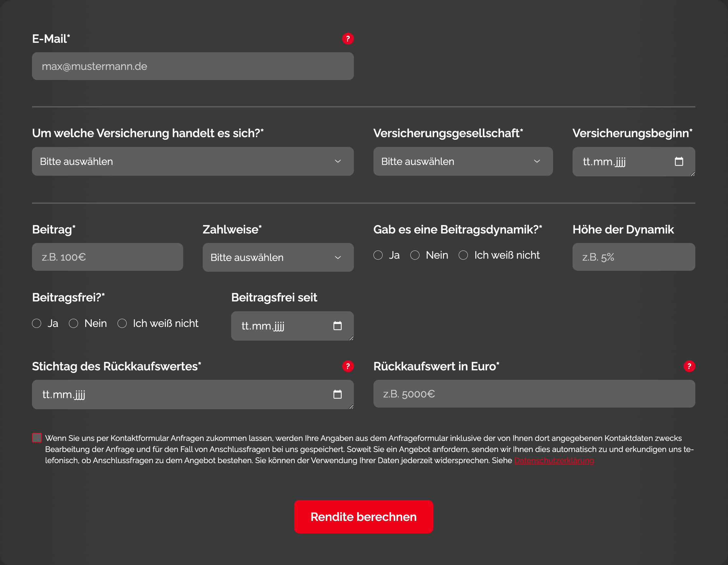The height and width of the screenshot is (565, 728).
Task: Select Ja for Beitragsdynamik
Action: pos(378,255)
